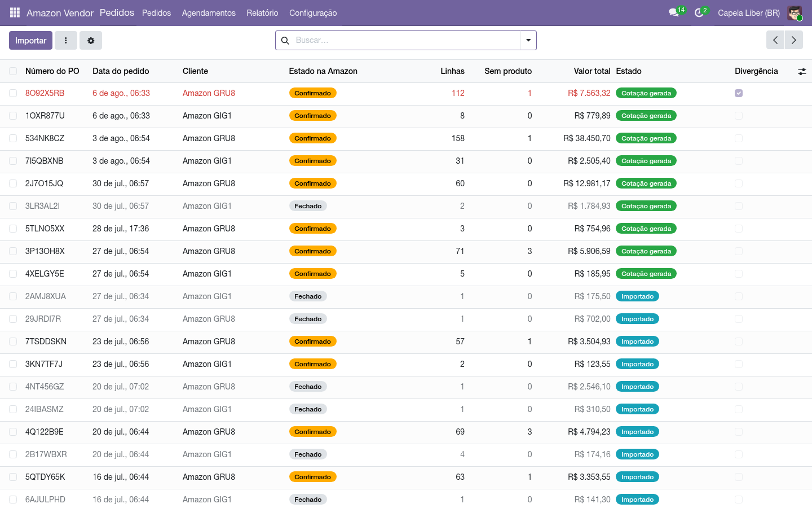Click the Fechado badge for 29JRDI7R
This screenshot has height=508, width=812.
(308, 319)
